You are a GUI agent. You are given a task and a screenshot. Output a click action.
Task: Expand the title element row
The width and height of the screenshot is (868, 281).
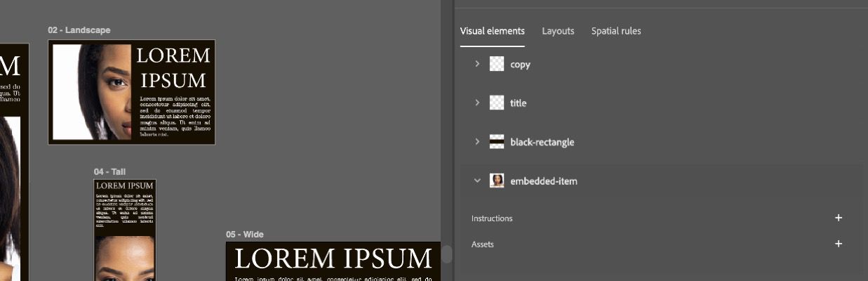tap(477, 103)
